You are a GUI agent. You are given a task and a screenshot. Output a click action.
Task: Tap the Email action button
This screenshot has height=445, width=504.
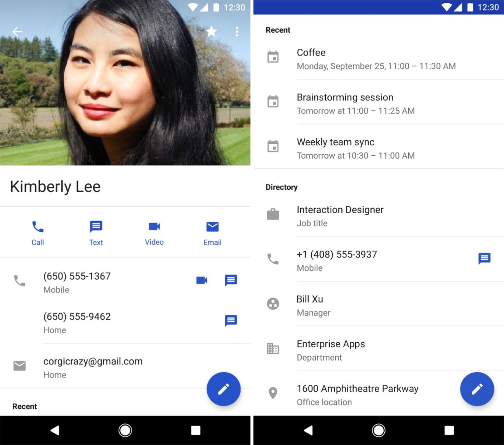coord(213,233)
